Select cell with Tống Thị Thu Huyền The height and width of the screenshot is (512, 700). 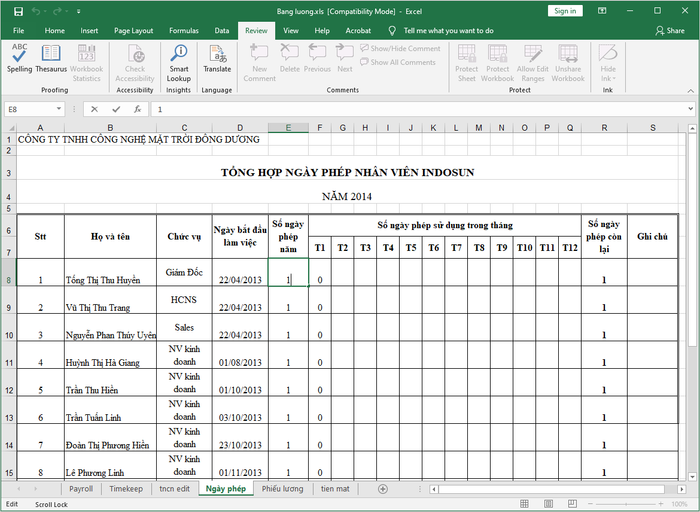click(110, 272)
